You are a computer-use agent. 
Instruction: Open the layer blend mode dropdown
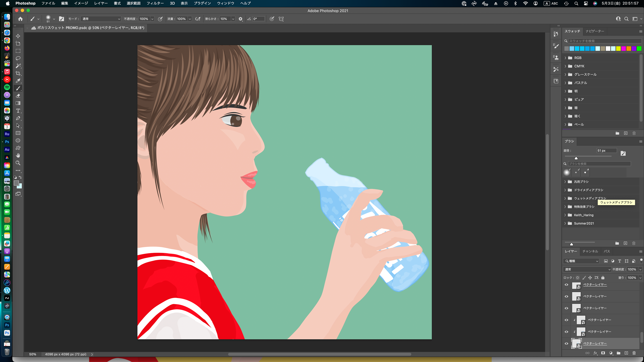point(587,269)
